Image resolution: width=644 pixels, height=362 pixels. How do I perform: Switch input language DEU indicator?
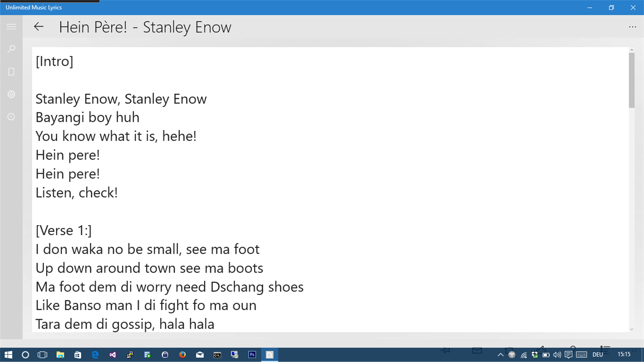click(x=598, y=355)
